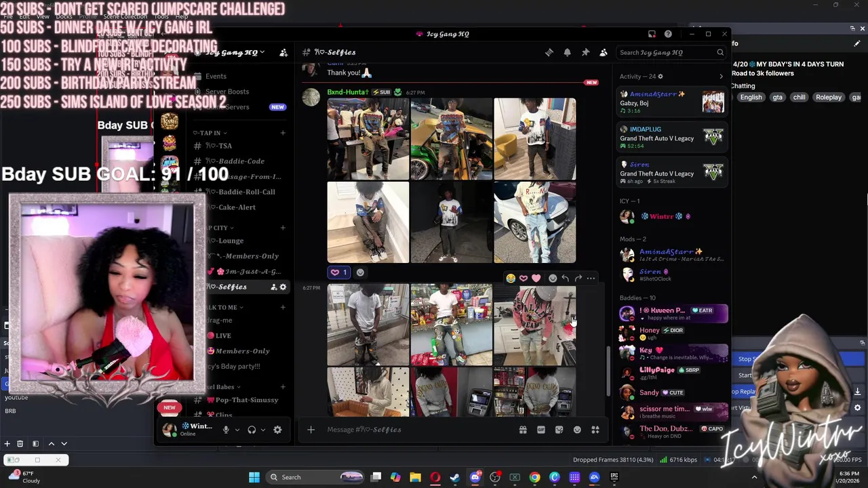Click plus attach button in message box
Viewport: 868px width, 488px height.
pyautogui.click(x=311, y=430)
